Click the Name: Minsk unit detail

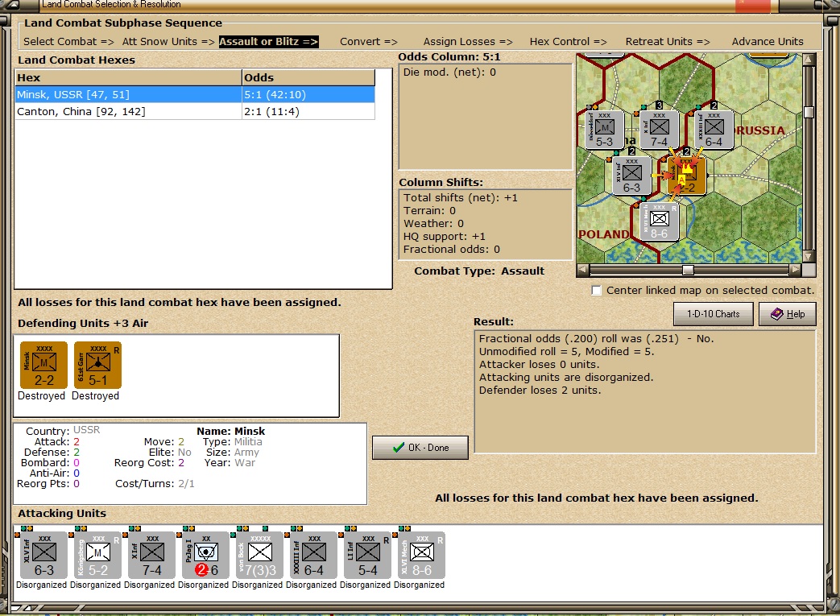coord(231,432)
